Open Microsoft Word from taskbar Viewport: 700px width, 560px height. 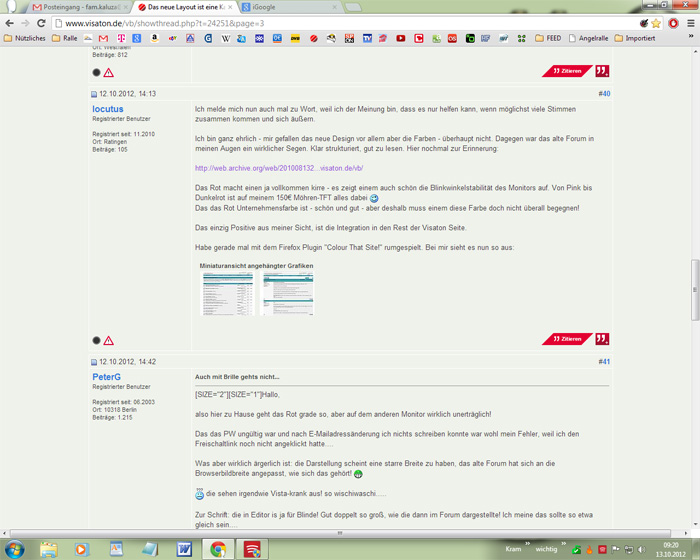(x=184, y=549)
